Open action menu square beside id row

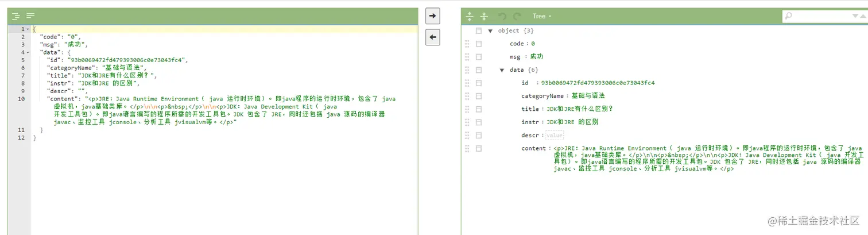coord(479,83)
